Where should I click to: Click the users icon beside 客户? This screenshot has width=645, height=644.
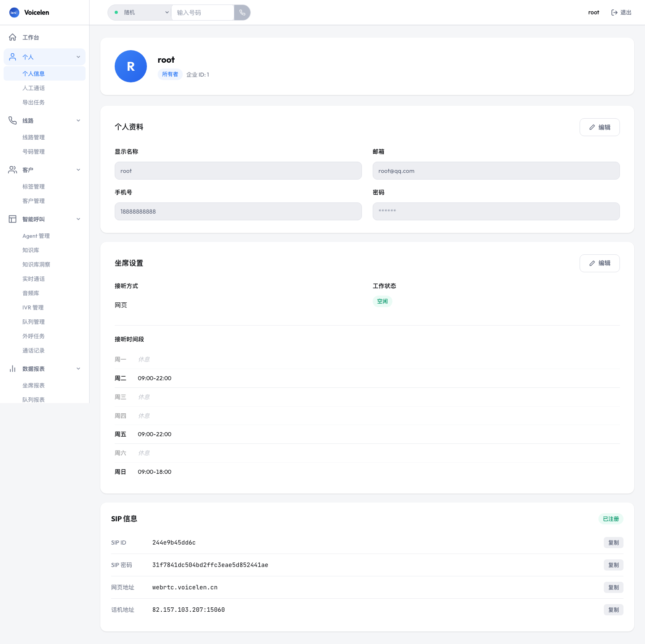point(13,170)
